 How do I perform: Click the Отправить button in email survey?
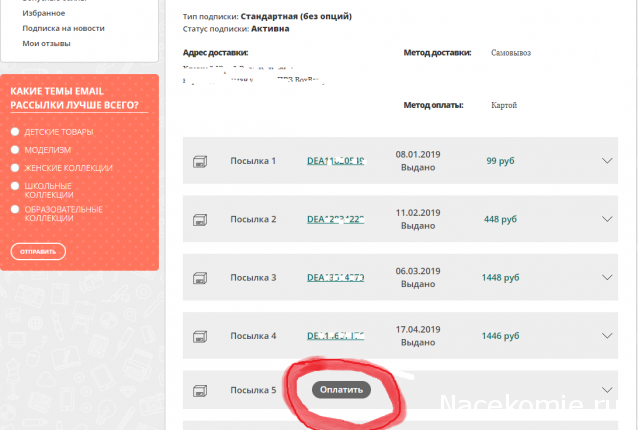(x=38, y=251)
